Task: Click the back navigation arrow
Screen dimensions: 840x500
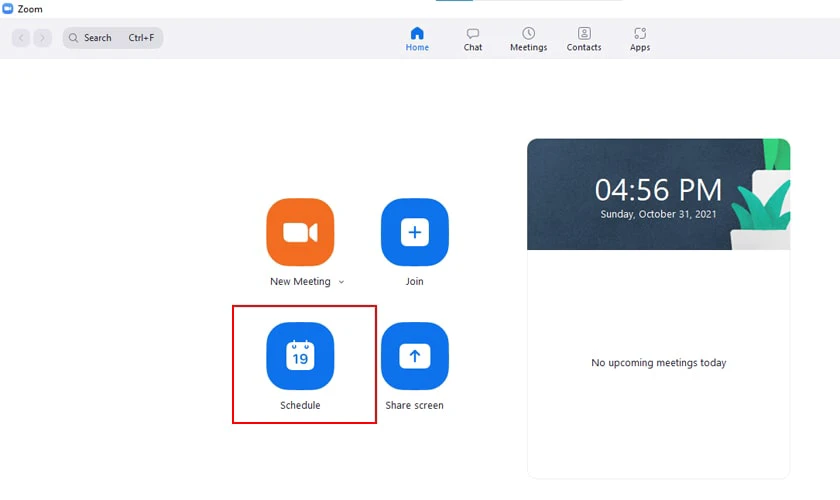Action: point(21,38)
